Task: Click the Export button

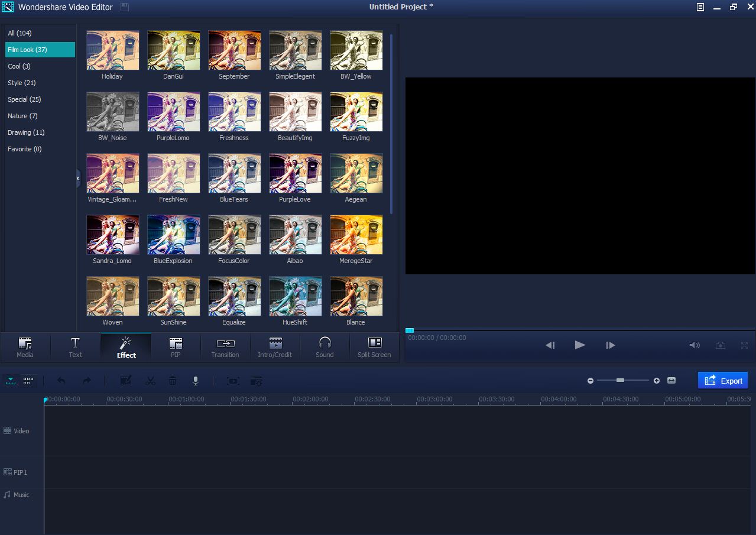Action: [x=723, y=380]
